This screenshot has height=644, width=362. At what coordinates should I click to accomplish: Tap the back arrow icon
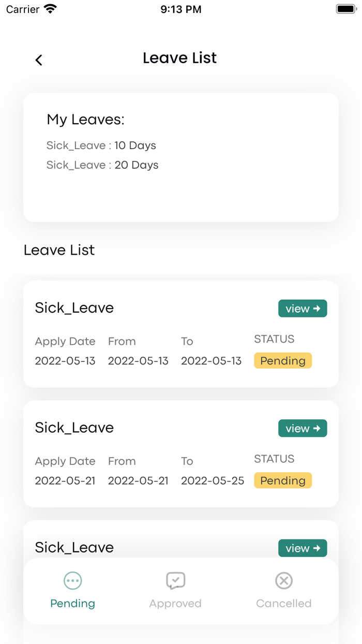[x=39, y=60]
